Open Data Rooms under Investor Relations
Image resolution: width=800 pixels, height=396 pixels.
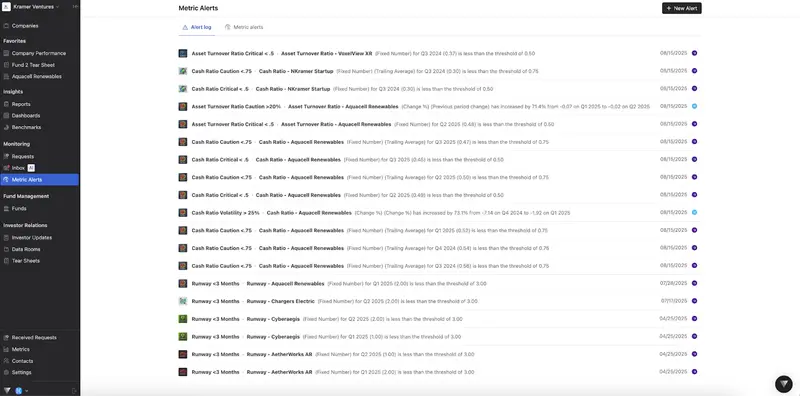point(26,249)
